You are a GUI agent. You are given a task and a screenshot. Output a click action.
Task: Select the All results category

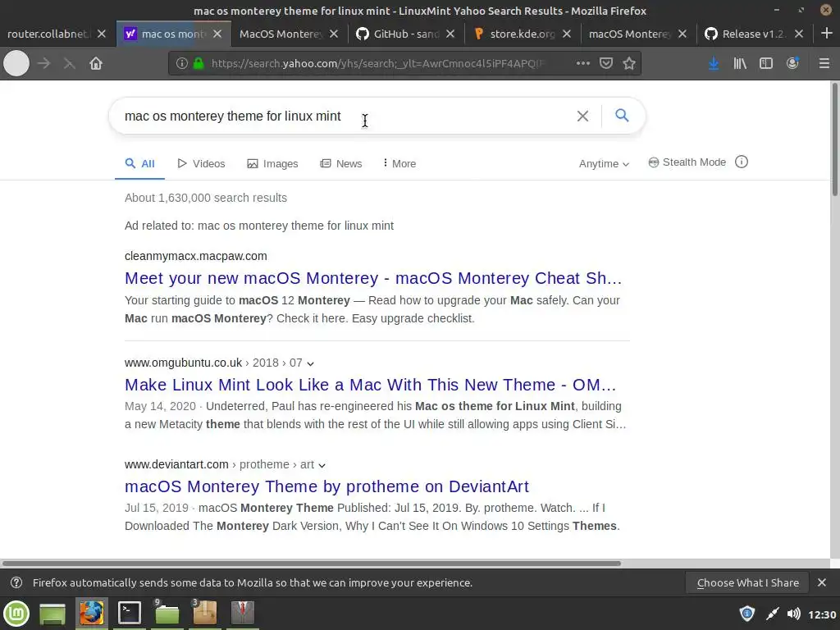pyautogui.click(x=139, y=163)
